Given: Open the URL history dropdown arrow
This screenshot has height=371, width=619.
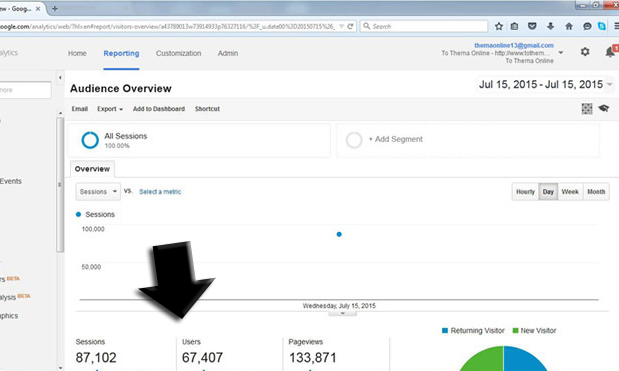Looking at the screenshot, I should click(x=341, y=26).
